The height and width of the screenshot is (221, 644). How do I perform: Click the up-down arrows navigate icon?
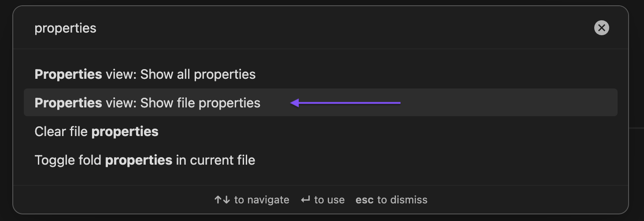tap(222, 200)
